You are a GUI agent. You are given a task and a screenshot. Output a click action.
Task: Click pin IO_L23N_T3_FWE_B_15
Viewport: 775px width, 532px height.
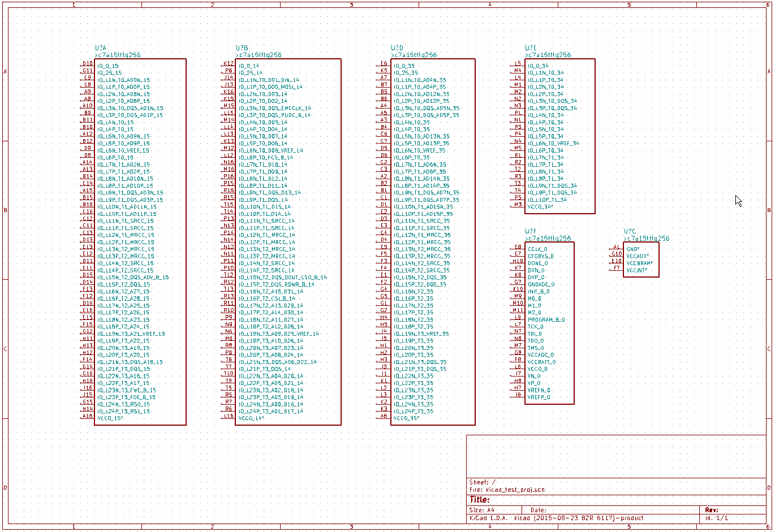click(x=127, y=390)
